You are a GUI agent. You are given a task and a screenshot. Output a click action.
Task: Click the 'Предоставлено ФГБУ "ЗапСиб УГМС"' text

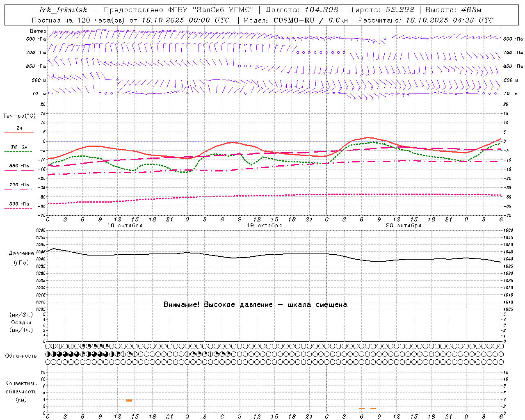click(179, 10)
